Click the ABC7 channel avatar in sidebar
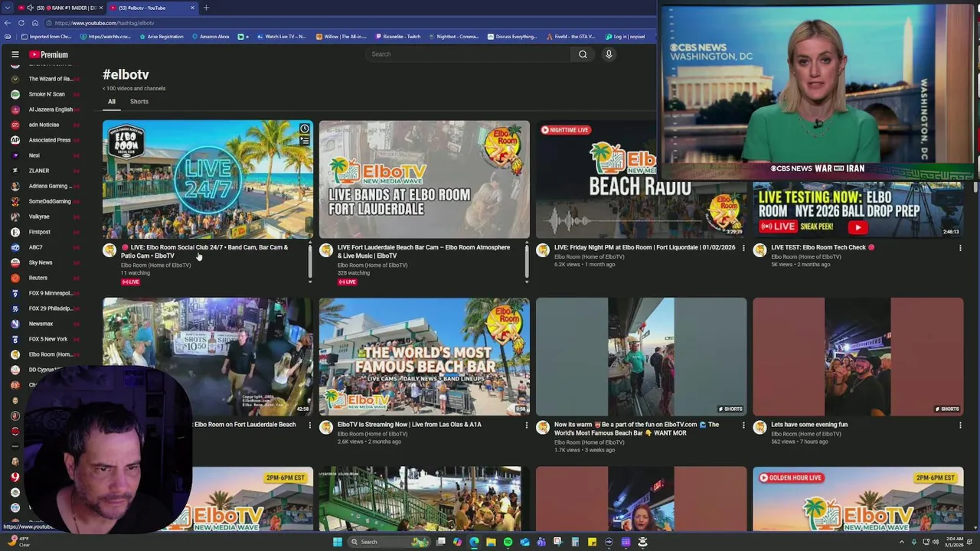The height and width of the screenshot is (551, 980). 15,247
